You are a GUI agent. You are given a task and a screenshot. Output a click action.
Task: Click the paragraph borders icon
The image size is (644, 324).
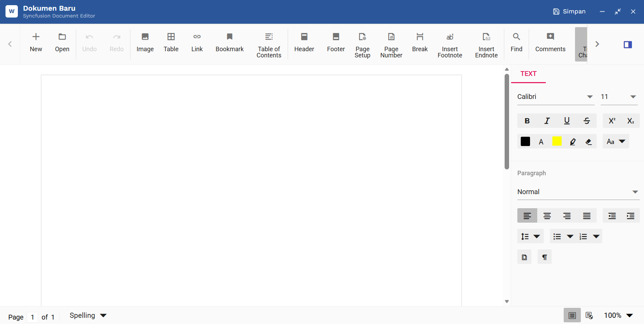(x=524, y=257)
